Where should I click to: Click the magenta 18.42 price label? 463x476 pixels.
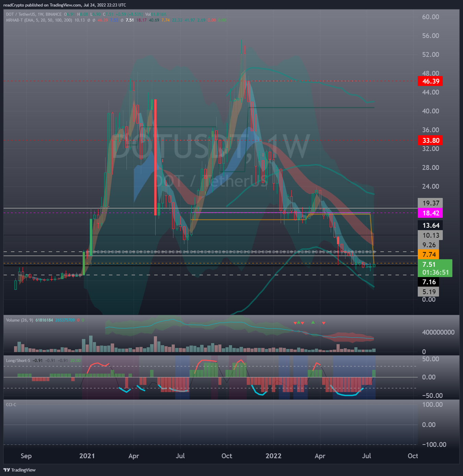430,213
